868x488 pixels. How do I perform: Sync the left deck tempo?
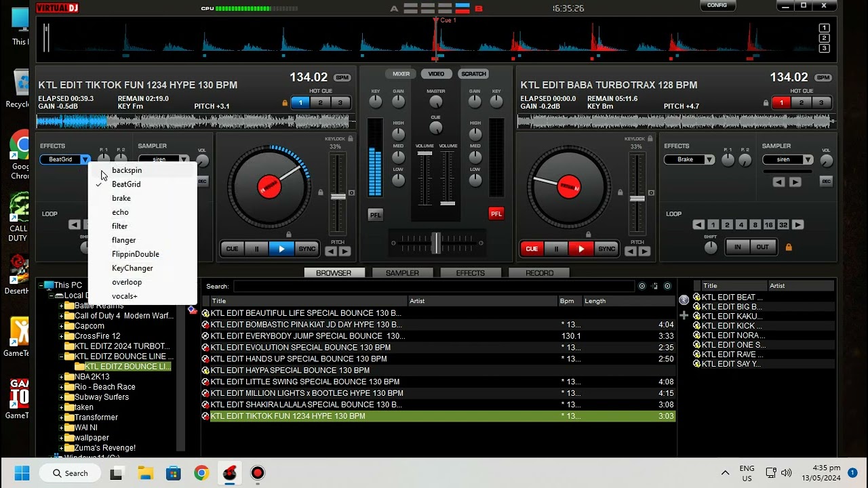pyautogui.click(x=307, y=249)
